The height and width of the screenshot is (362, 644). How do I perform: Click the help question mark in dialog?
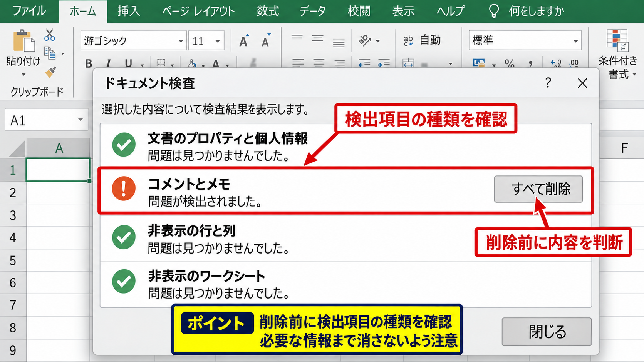click(548, 82)
